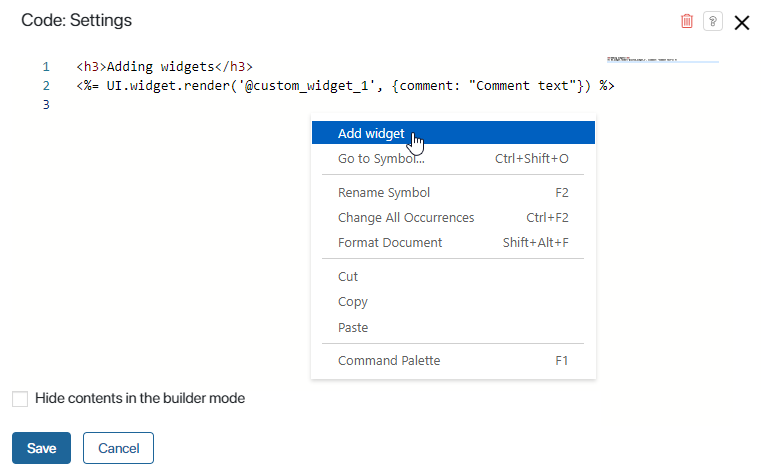Click line number 1 in gutter
This screenshot has height=470, width=761.
46,67
